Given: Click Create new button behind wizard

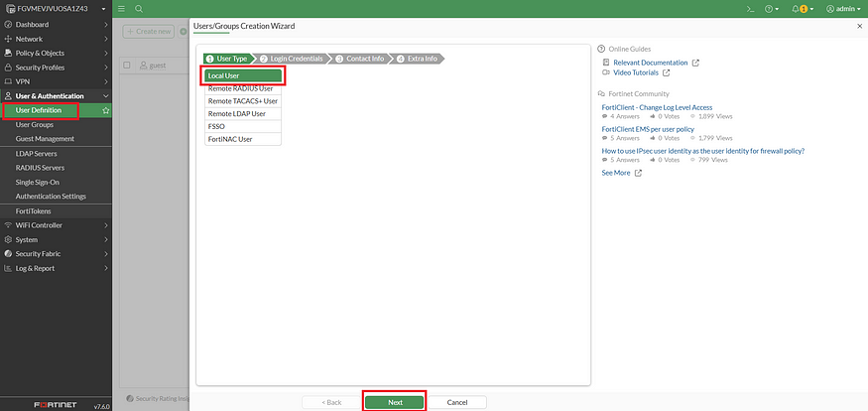Looking at the screenshot, I should click(149, 32).
